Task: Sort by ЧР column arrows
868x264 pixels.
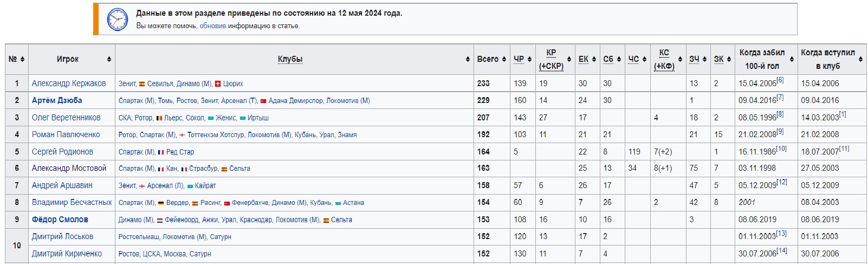Action: 529,59
